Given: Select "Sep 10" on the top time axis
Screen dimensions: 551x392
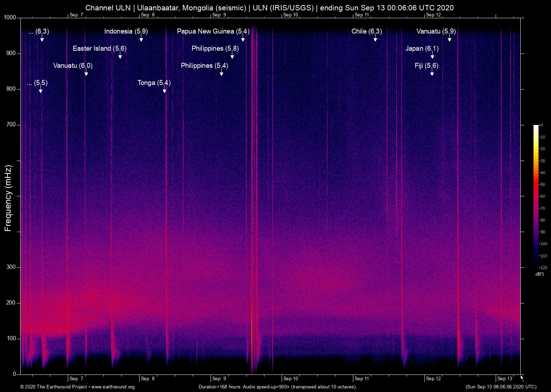Looking at the screenshot, I should 290,15.
